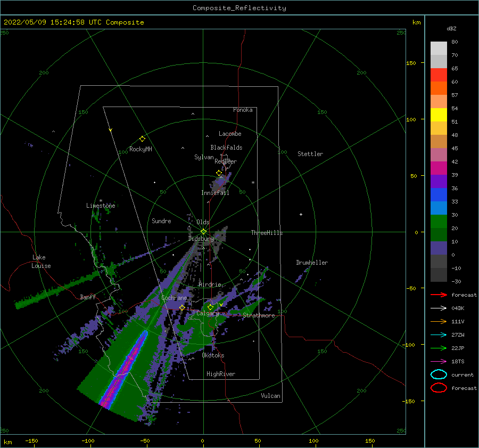Click the dBZ legend heading
Viewport: 479px width, 448px height.
click(x=451, y=29)
